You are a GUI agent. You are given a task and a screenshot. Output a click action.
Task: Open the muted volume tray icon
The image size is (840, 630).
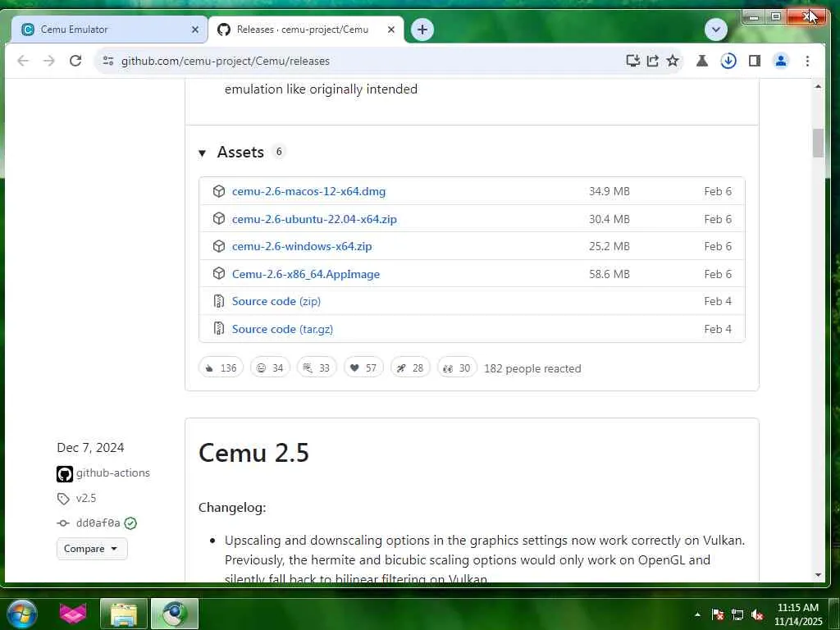click(757, 614)
